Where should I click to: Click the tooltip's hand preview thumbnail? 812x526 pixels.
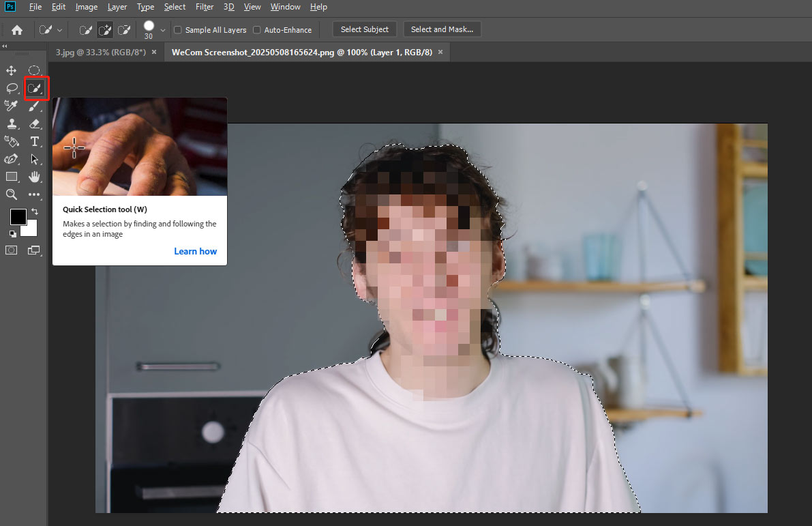pyautogui.click(x=140, y=147)
